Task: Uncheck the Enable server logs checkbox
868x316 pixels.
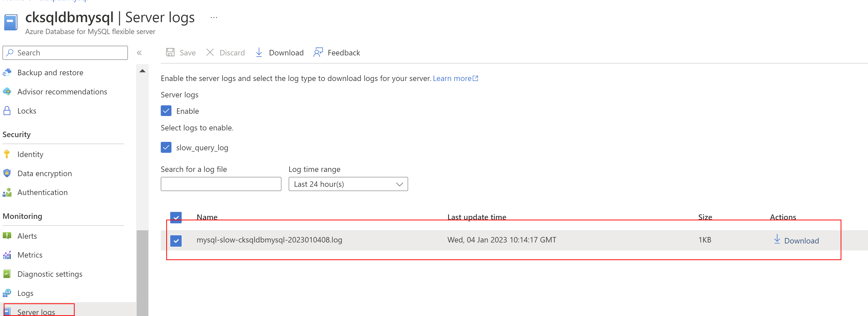Action: click(166, 111)
